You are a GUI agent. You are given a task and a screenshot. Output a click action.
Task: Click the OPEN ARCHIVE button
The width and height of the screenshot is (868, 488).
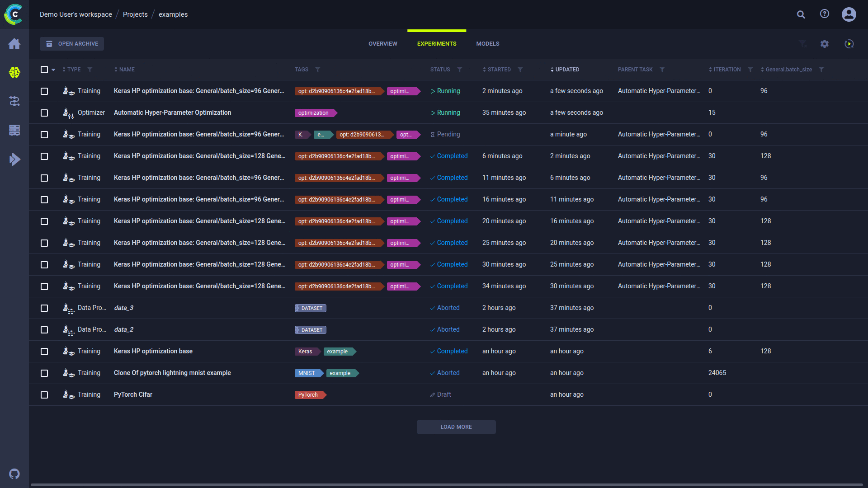(x=71, y=43)
